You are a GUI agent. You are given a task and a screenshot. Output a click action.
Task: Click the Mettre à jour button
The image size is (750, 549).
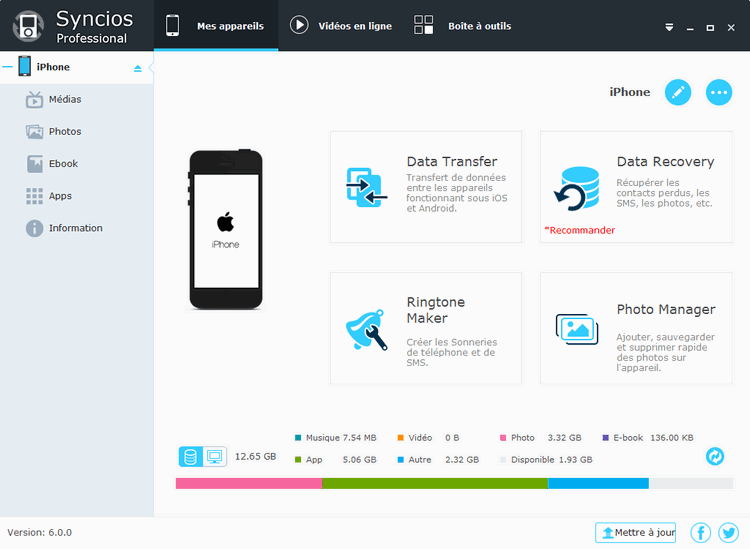pyautogui.click(x=636, y=532)
